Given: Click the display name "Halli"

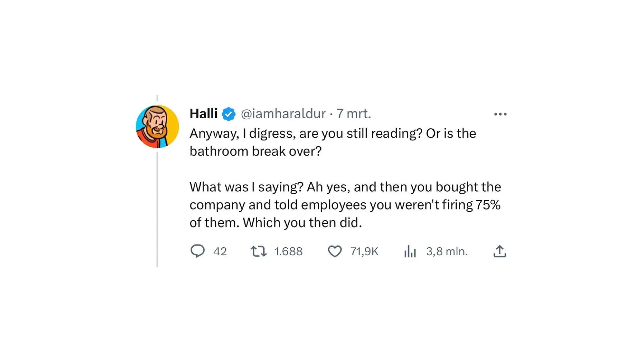Looking at the screenshot, I should 203,114.
